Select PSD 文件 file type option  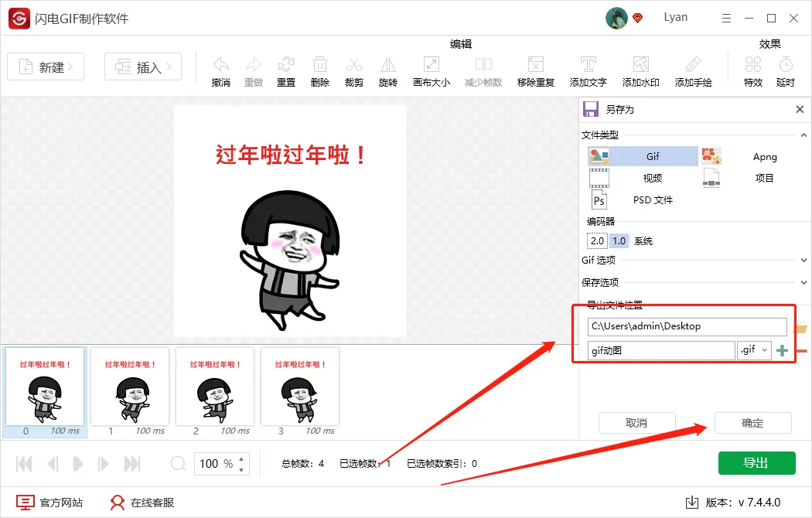[x=643, y=199]
